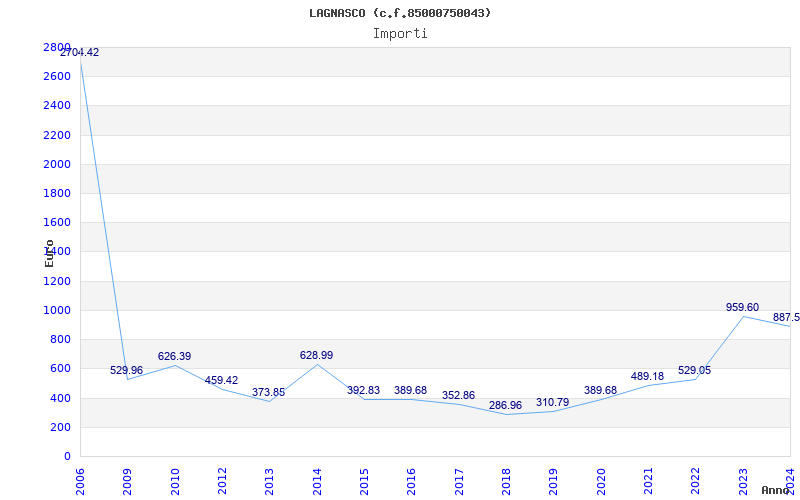The width and height of the screenshot is (800, 500).
Task: Click the Euro y-axis label
Action: click(49, 253)
